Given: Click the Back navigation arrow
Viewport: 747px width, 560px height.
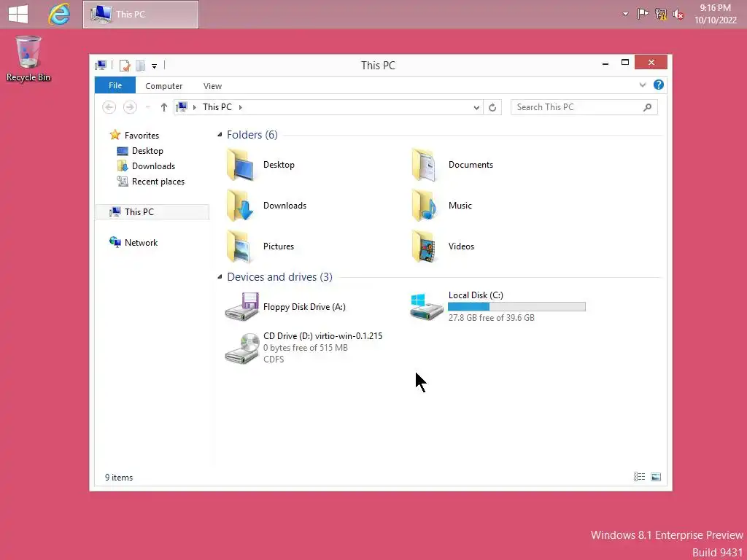Looking at the screenshot, I should pyautogui.click(x=109, y=107).
